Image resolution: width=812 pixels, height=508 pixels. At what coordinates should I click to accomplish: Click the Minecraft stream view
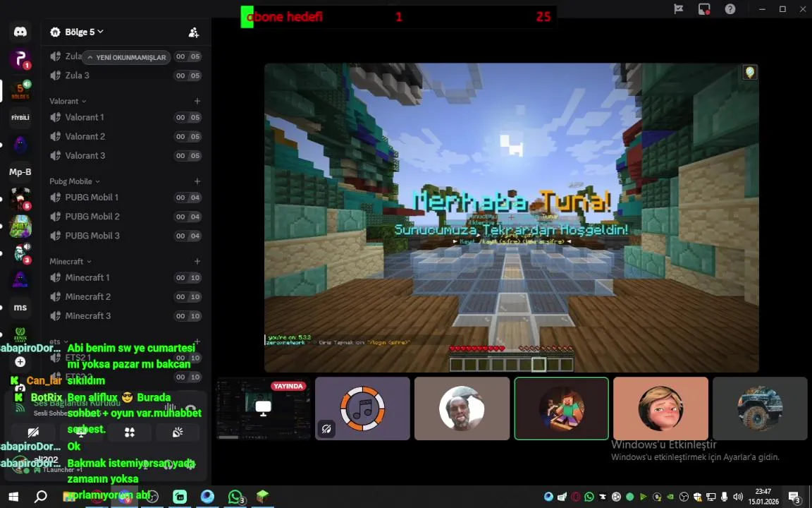(511, 218)
